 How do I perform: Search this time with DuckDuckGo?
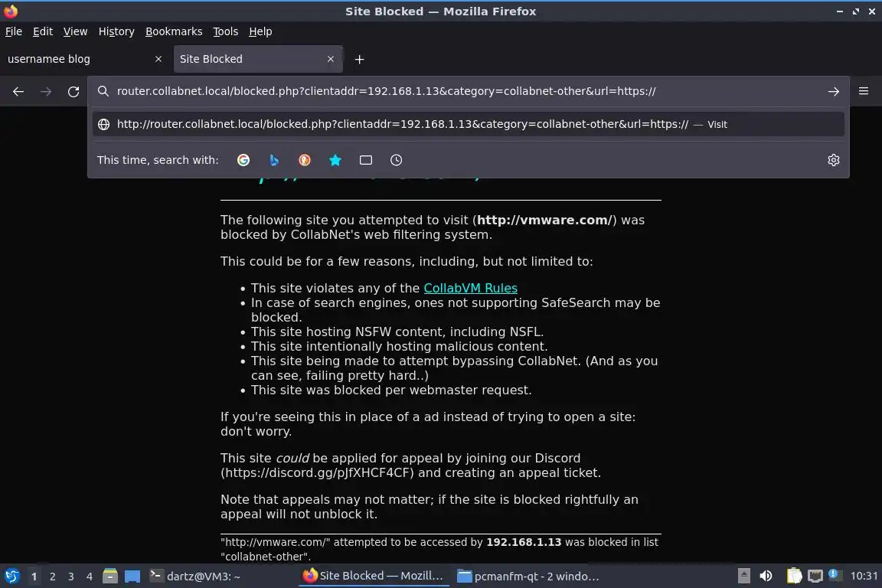coord(304,160)
